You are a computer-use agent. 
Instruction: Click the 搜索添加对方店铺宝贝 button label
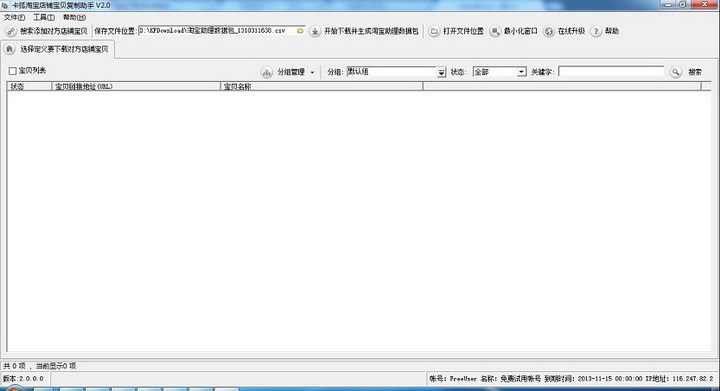(x=53, y=31)
